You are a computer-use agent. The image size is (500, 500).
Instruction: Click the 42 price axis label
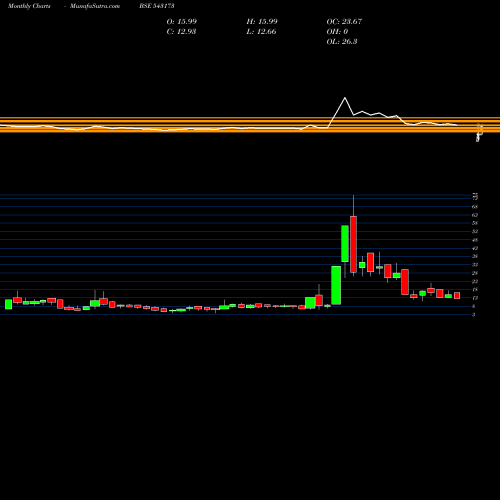click(475, 248)
